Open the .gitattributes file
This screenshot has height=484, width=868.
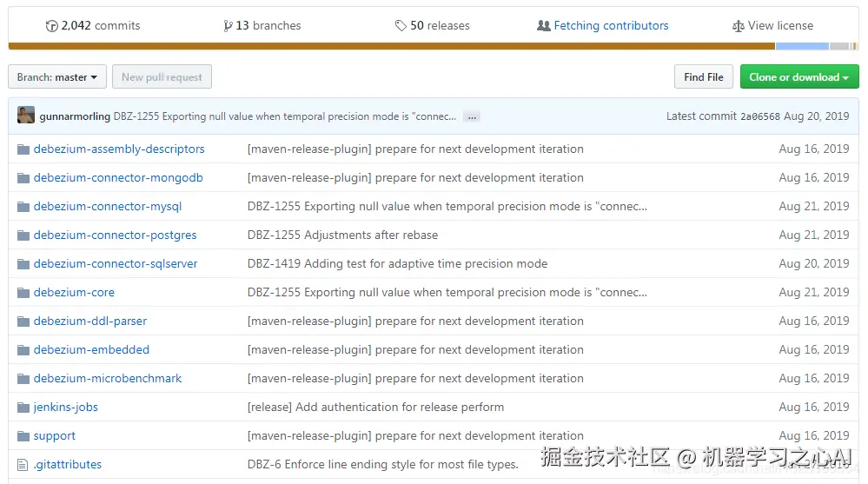(x=67, y=465)
